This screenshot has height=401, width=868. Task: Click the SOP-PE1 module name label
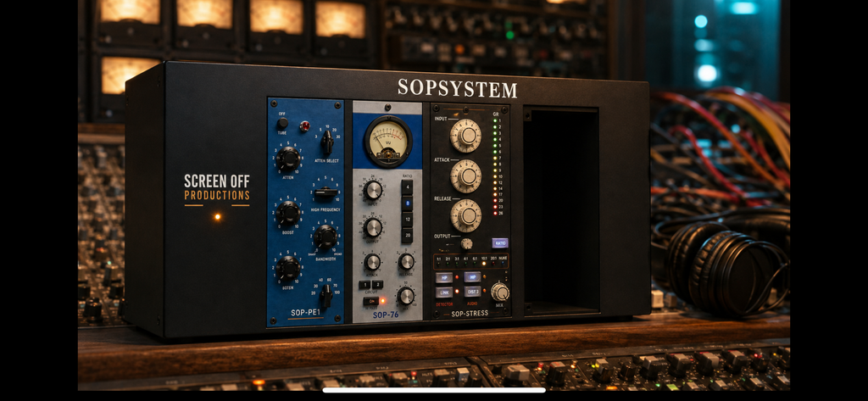point(305,313)
